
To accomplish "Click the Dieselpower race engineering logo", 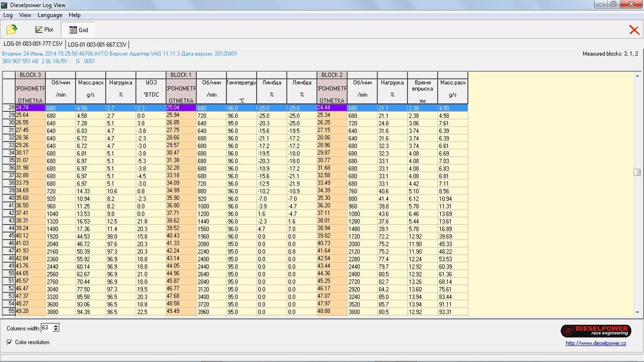I will [x=596, y=331].
